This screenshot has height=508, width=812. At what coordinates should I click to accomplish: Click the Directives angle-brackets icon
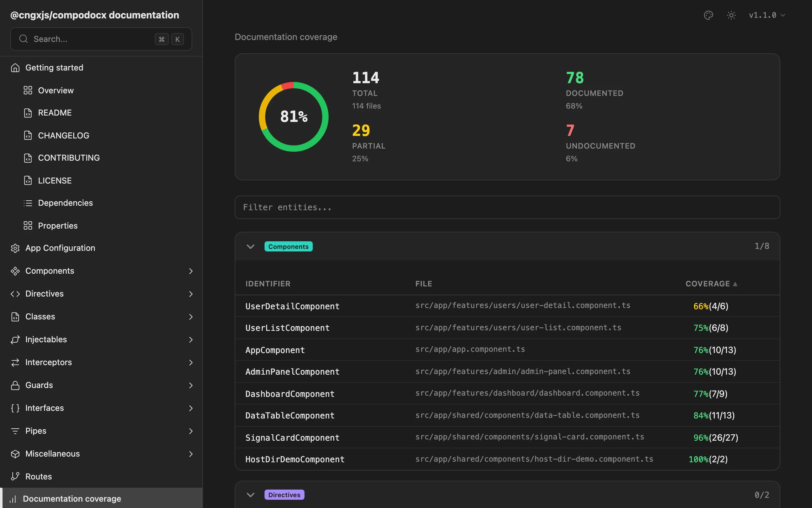pyautogui.click(x=15, y=294)
